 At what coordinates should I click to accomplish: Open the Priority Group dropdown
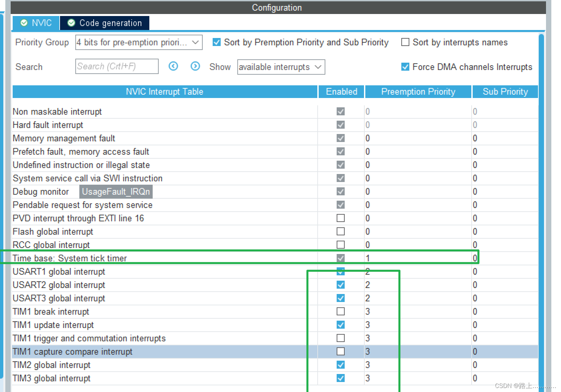click(139, 42)
